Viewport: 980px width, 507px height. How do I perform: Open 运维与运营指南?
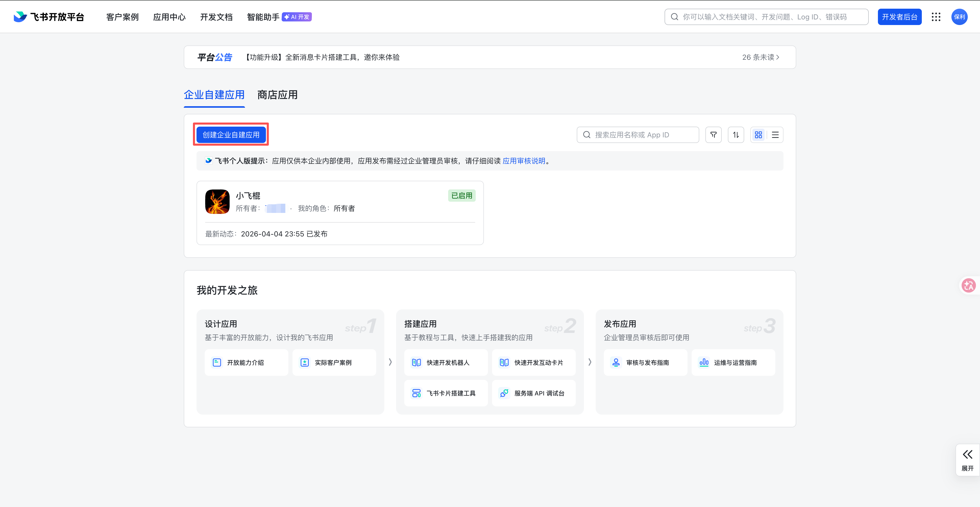(x=733, y=362)
